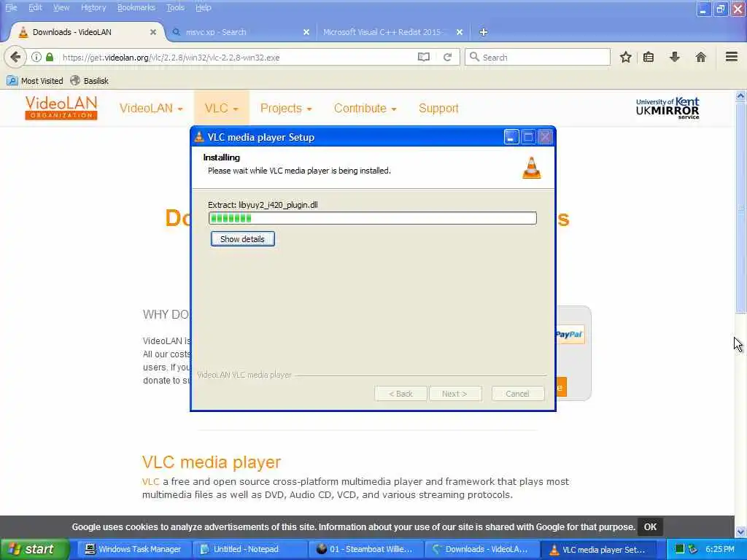
Task: Click the green system tray monitor icon
Action: click(680, 549)
